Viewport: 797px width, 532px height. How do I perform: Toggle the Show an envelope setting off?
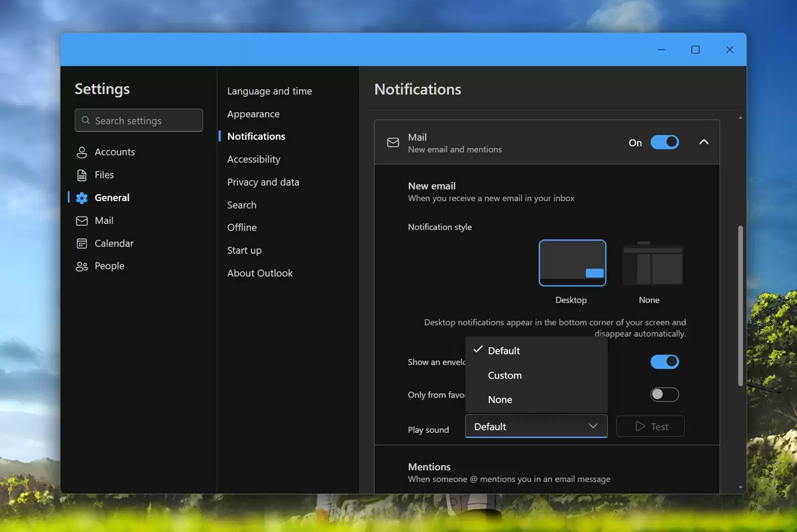[x=664, y=362]
